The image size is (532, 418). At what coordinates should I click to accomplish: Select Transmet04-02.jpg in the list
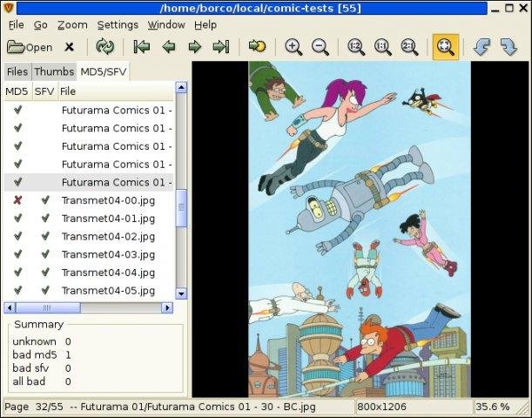89,236
